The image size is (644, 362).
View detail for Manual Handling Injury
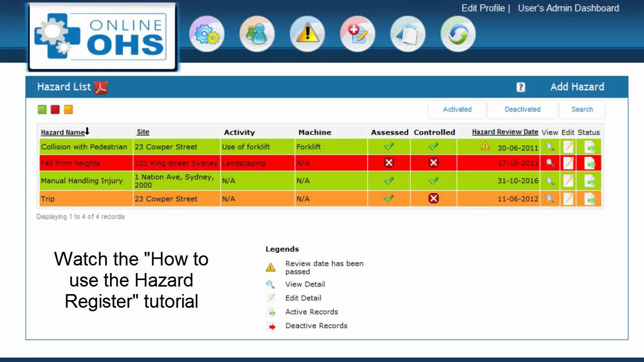[x=550, y=180]
